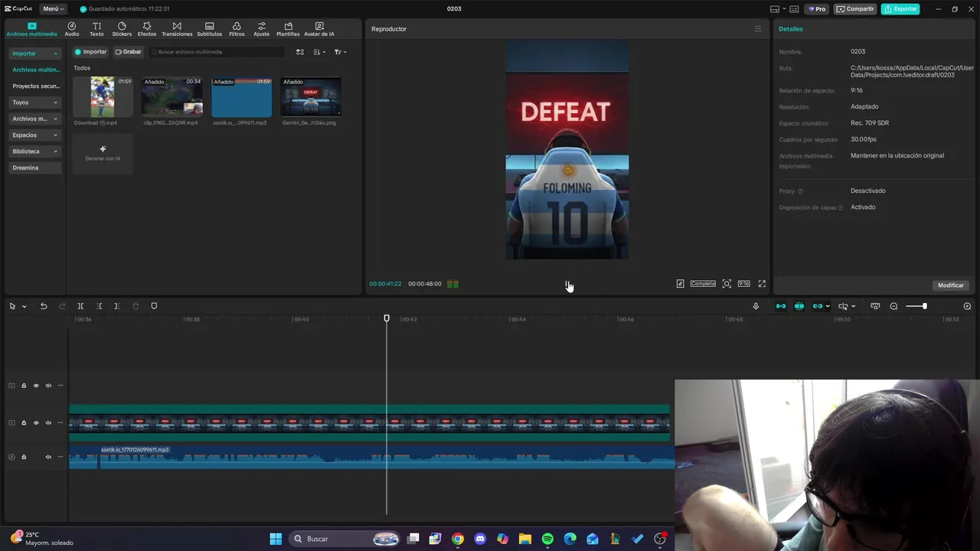Open the Efectos panel
980x551 pixels.
[x=147, y=29]
